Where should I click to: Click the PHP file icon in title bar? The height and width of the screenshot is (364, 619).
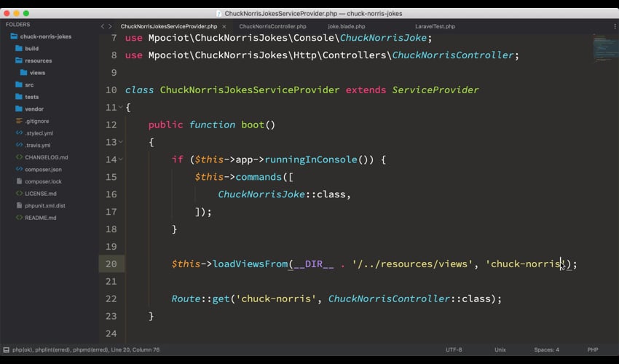click(x=218, y=13)
